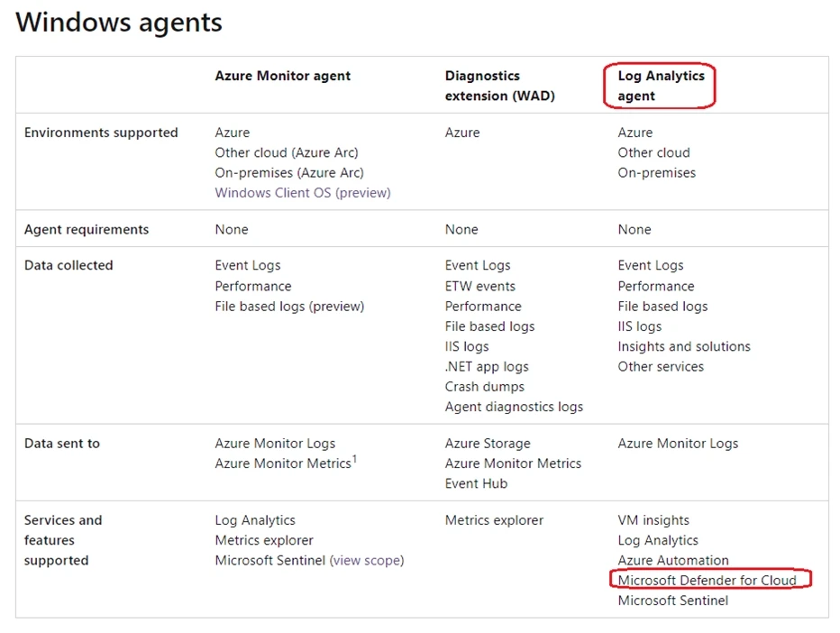
Task: Open the Windows Client OS (preview) link
Action: click(x=303, y=193)
